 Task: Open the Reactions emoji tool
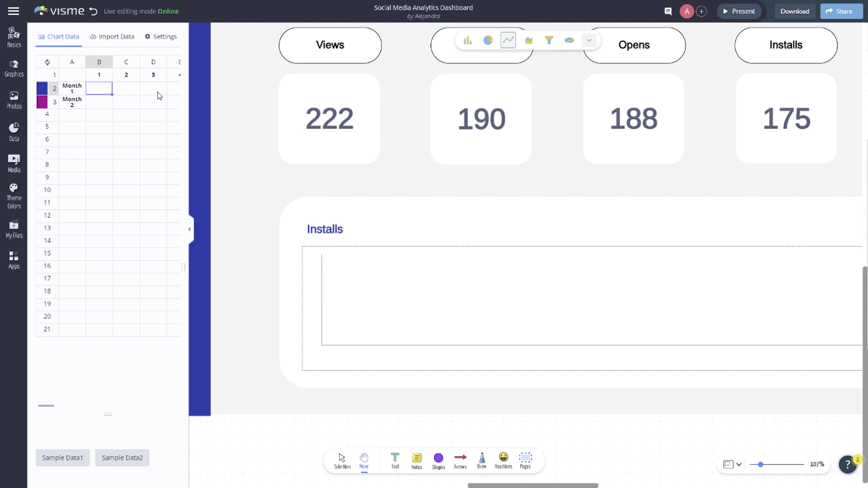[x=503, y=461]
